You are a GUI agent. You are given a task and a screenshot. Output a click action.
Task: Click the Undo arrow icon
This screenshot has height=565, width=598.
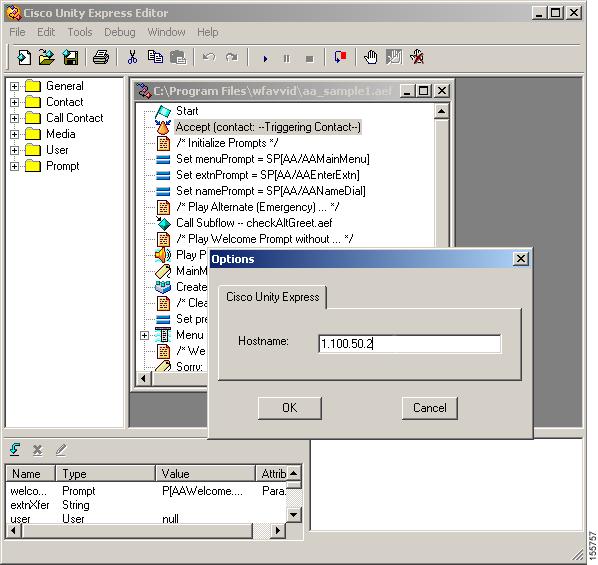(x=209, y=58)
